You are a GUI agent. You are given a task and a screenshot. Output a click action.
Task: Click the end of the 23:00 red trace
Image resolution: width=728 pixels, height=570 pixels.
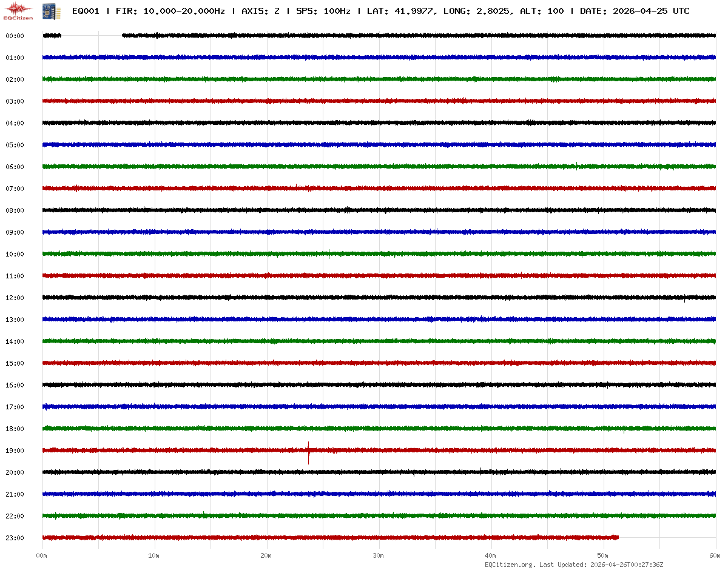coord(616,537)
